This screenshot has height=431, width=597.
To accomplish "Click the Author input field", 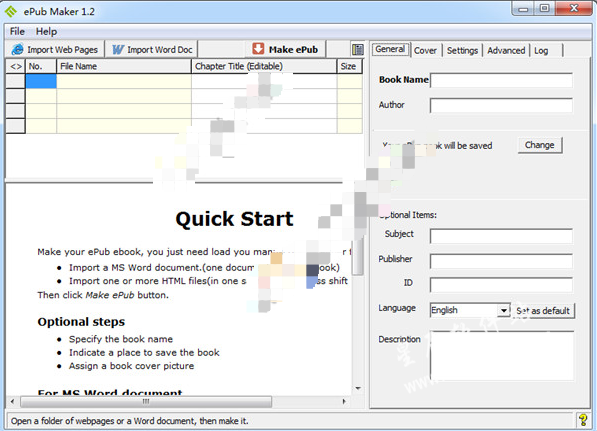I will (501, 105).
